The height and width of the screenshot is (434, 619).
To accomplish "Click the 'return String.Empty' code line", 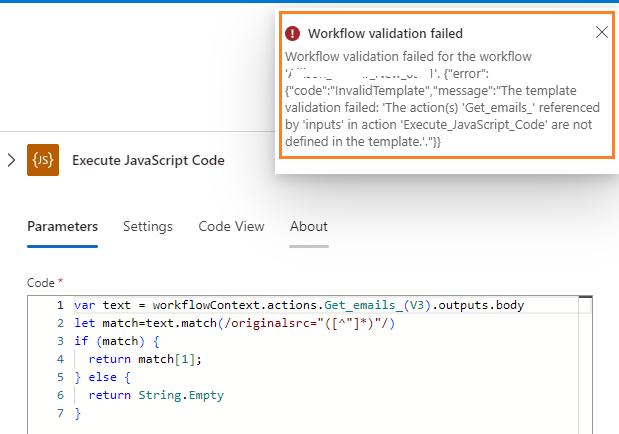I will point(156,395).
